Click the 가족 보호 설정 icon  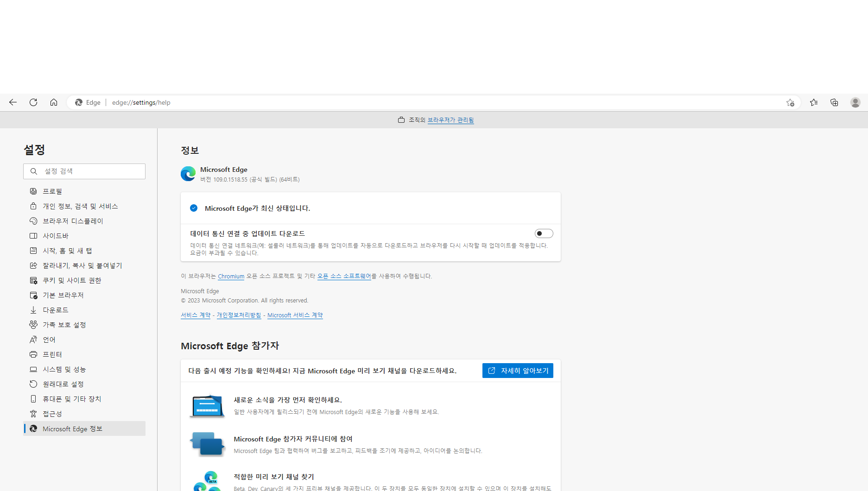(x=33, y=325)
